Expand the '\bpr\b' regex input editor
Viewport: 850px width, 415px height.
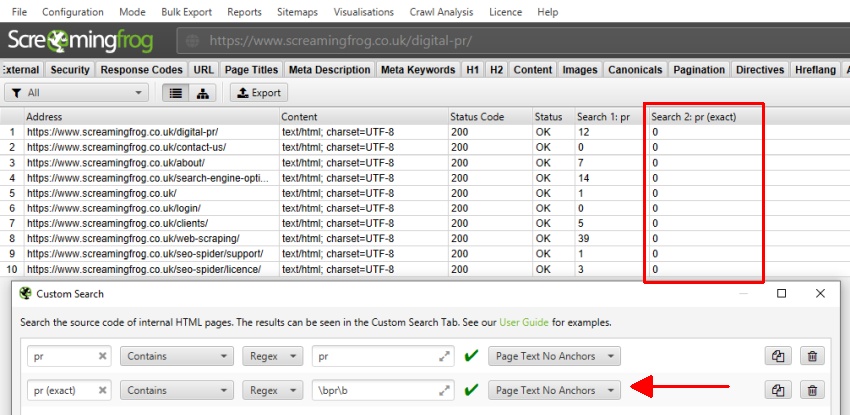(x=445, y=390)
